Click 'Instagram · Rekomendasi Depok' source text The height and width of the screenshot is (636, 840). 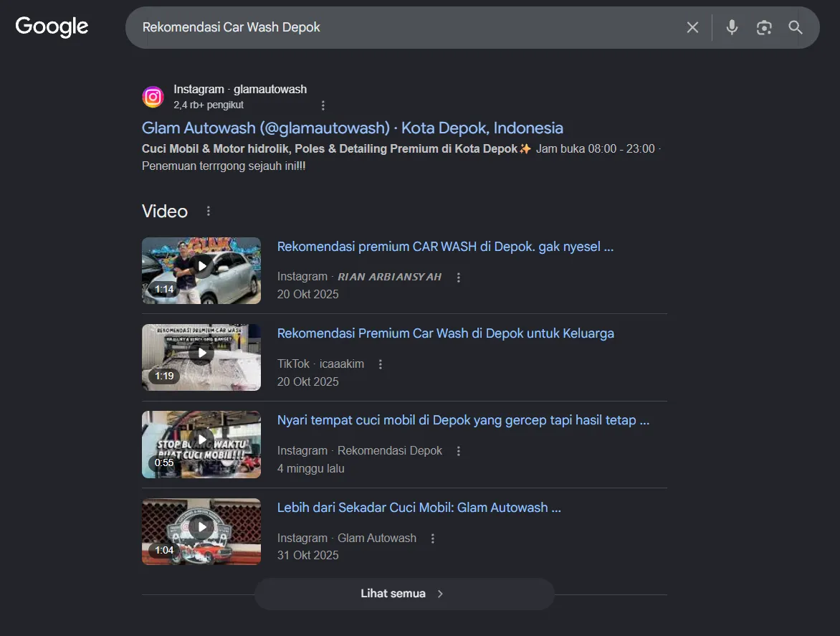pos(360,450)
